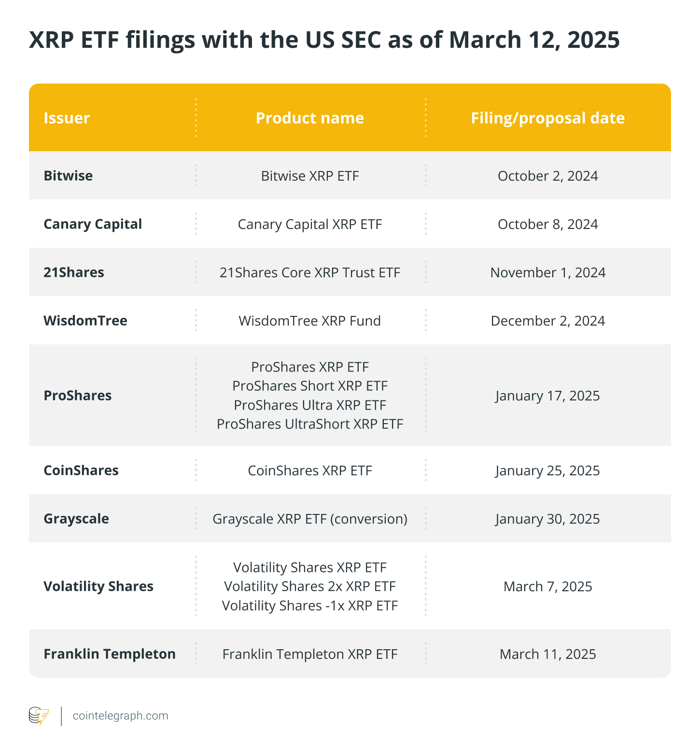
Task: Click the January 17, 2025 filing date
Action: coord(547,396)
